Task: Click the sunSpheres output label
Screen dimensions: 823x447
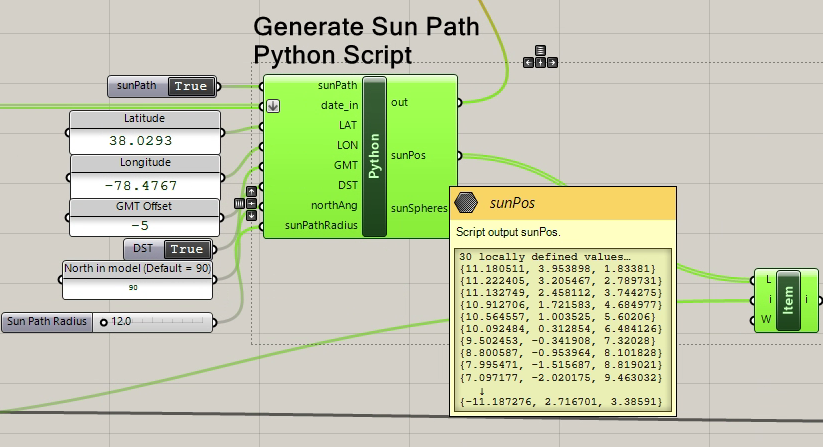Action: [x=419, y=208]
